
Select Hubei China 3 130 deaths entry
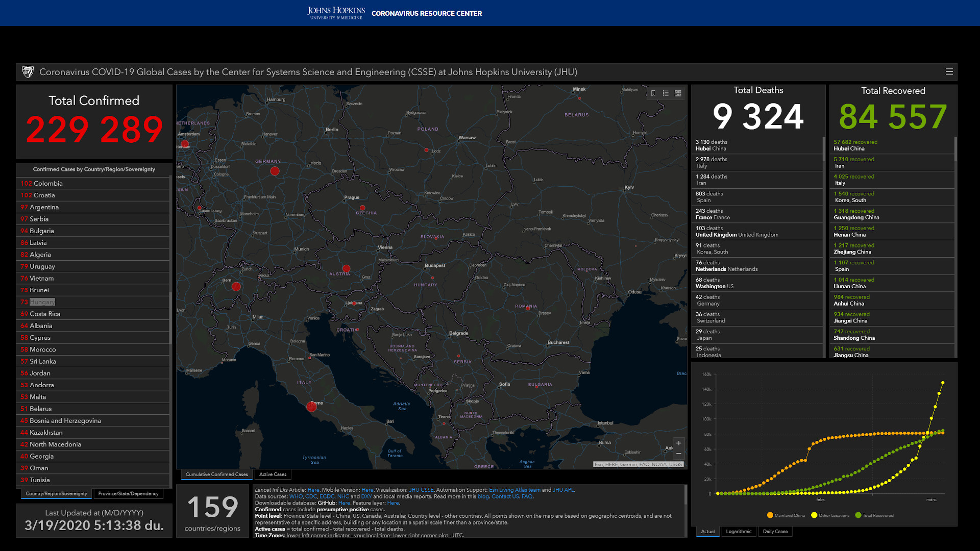[756, 145]
